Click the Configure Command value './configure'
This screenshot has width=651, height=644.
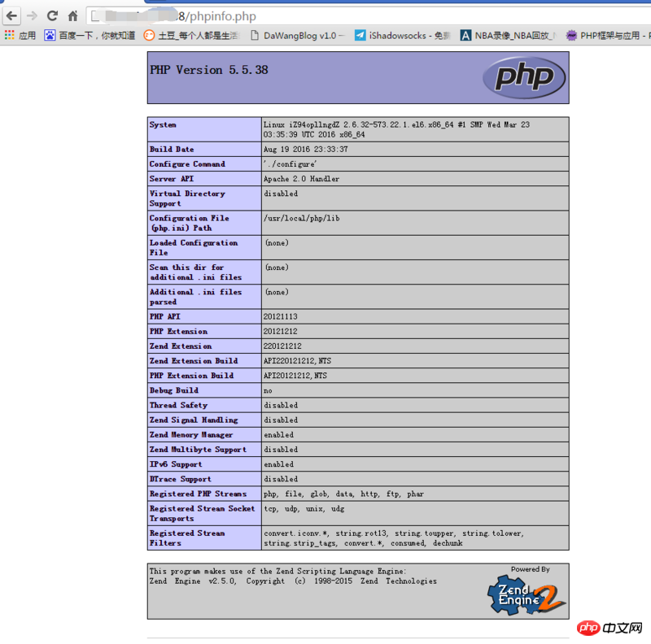[x=290, y=164]
